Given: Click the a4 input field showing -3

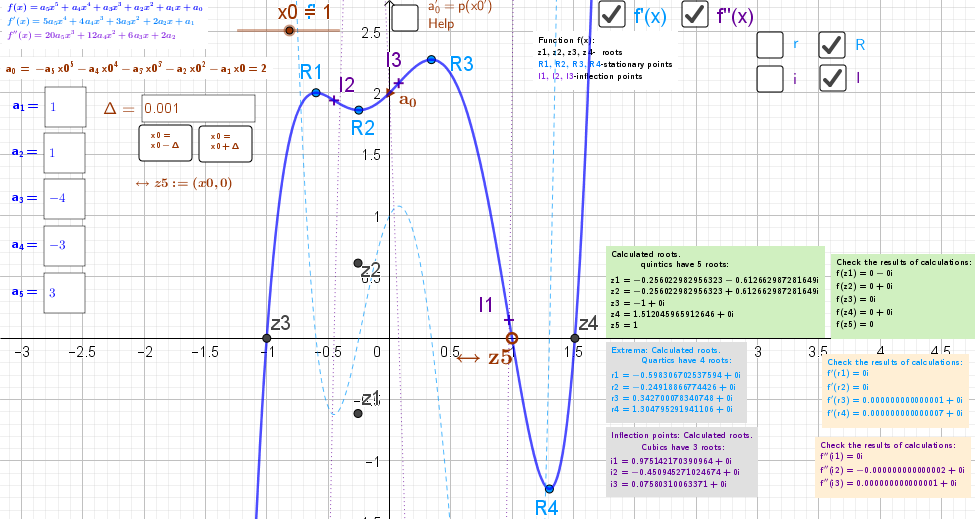Looking at the screenshot, I should pyautogui.click(x=65, y=246).
